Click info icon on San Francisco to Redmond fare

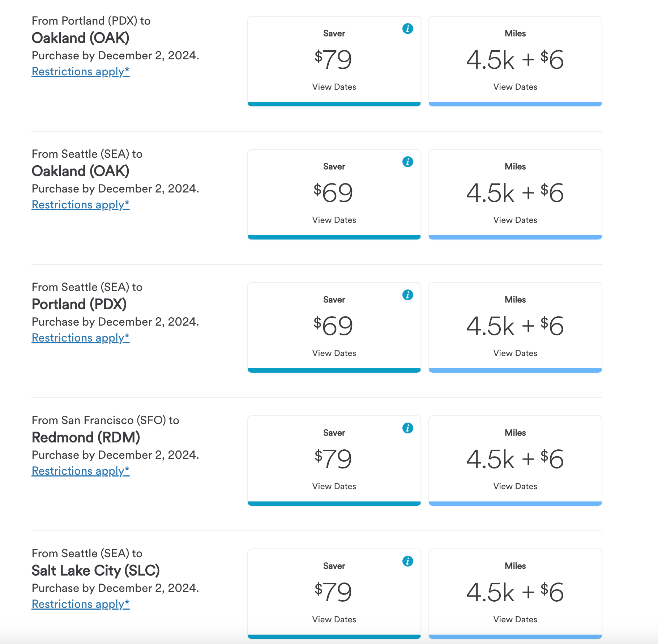pyautogui.click(x=407, y=428)
